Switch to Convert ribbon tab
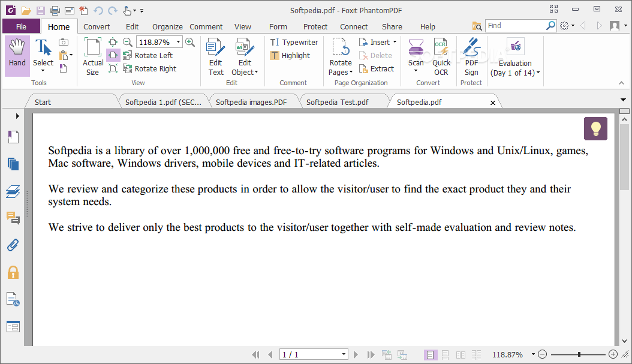The width and height of the screenshot is (632, 364). pos(97,26)
